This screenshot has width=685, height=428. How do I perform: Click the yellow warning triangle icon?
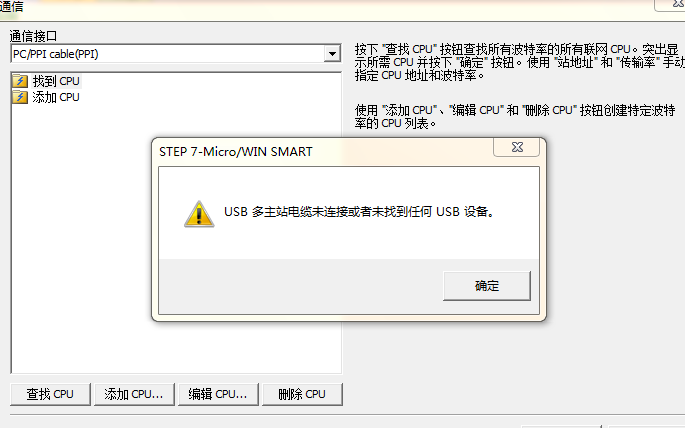coord(199,214)
